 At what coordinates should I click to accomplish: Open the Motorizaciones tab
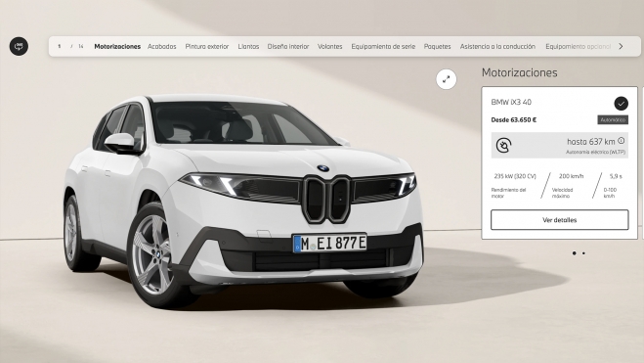(x=117, y=46)
